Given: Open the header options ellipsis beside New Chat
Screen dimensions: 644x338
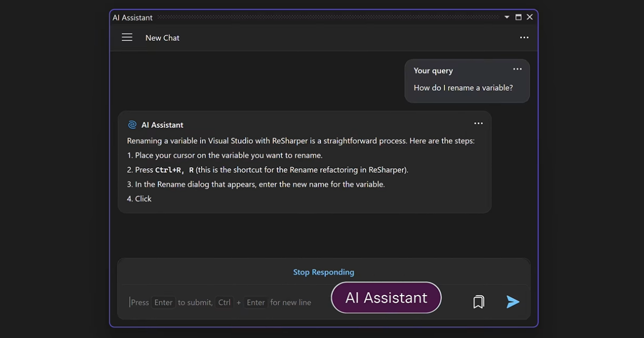Looking at the screenshot, I should coord(524,38).
